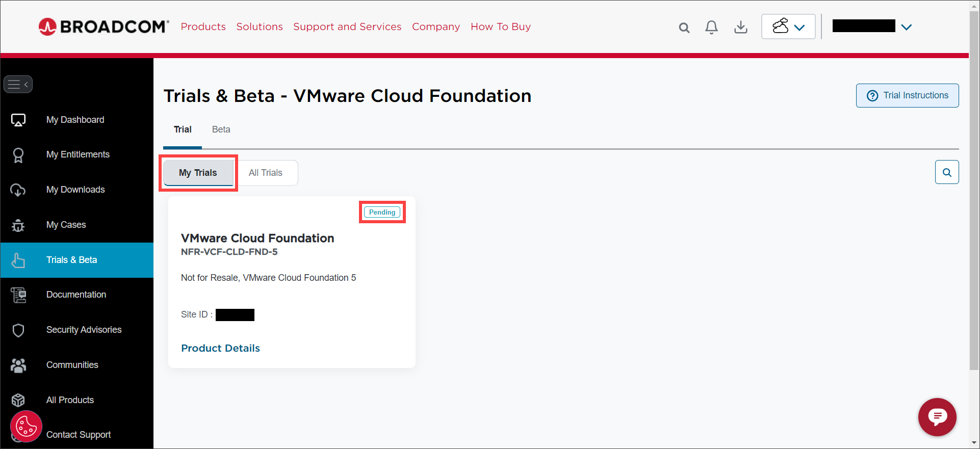Open the Company menu
This screenshot has height=449, width=980.
(436, 27)
